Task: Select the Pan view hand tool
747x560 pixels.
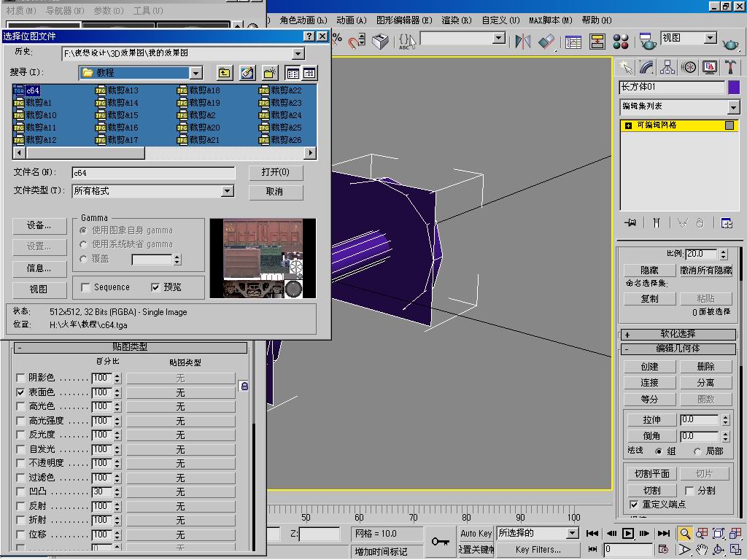Action: point(701,550)
